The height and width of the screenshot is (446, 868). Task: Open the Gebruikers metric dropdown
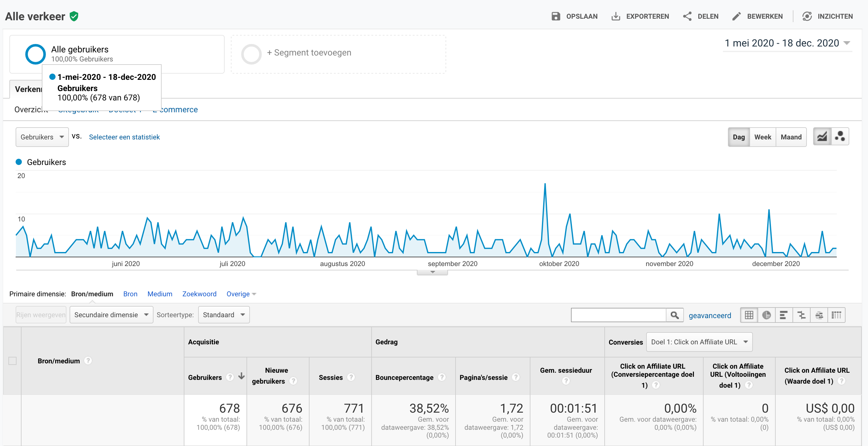pos(42,137)
